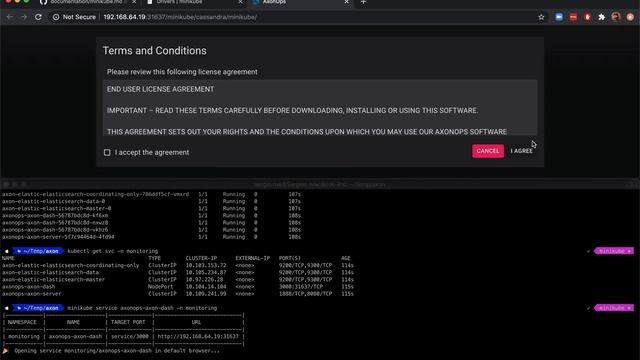The image size is (640, 360).
Task: Click the URL address bar text
Action: (x=180, y=17)
